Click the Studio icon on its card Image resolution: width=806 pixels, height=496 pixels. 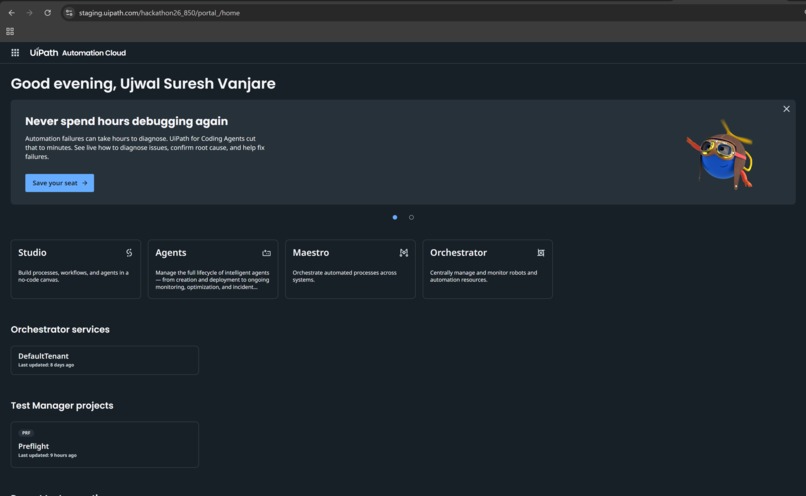coord(129,253)
